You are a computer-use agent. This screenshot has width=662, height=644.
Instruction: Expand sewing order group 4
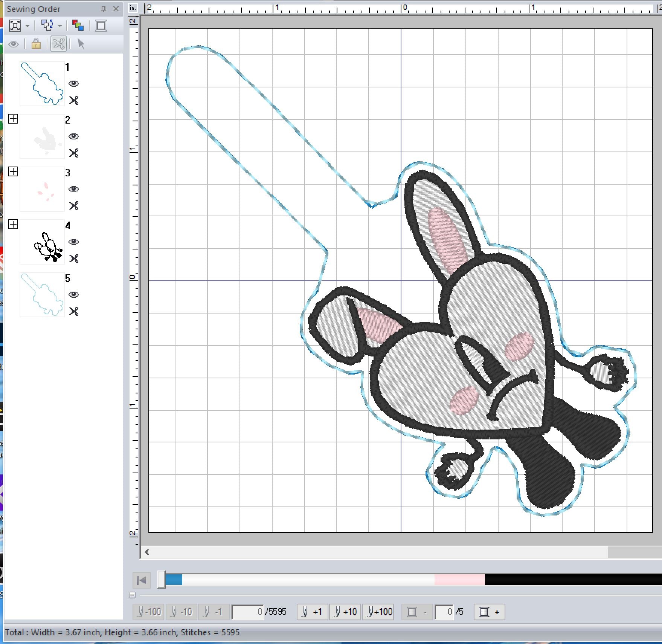point(13,225)
